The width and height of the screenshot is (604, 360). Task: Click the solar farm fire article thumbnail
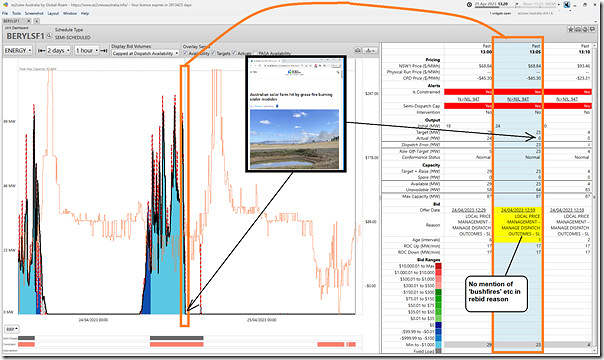(295, 139)
